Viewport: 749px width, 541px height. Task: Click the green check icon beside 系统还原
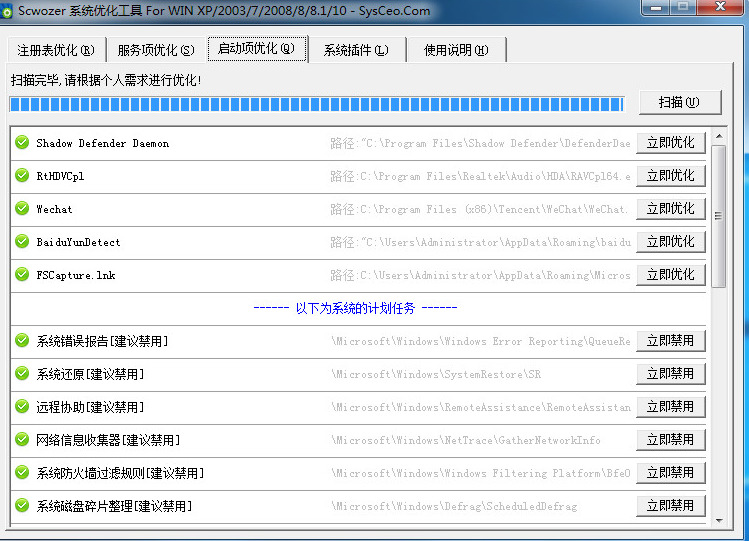[22, 373]
